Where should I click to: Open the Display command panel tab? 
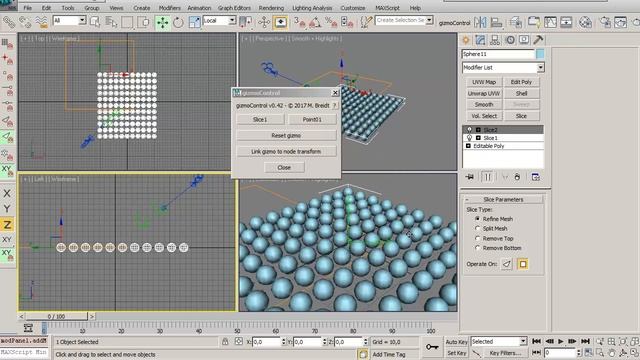click(524, 40)
